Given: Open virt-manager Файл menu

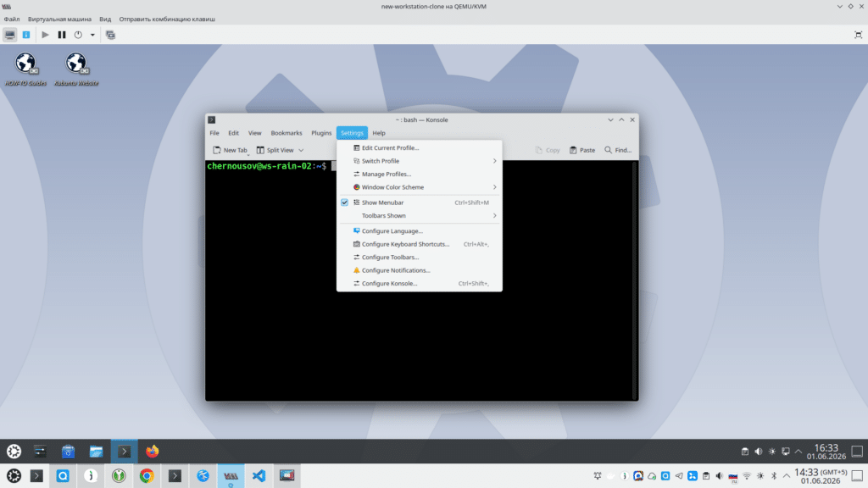Looking at the screenshot, I should coord(12,19).
